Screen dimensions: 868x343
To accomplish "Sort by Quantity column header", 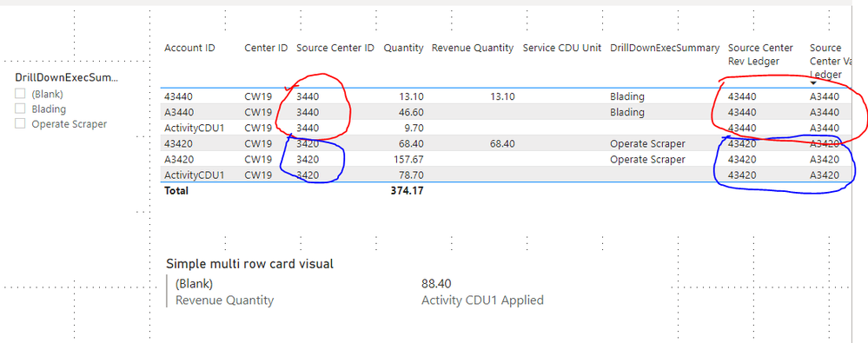I will click(x=403, y=48).
